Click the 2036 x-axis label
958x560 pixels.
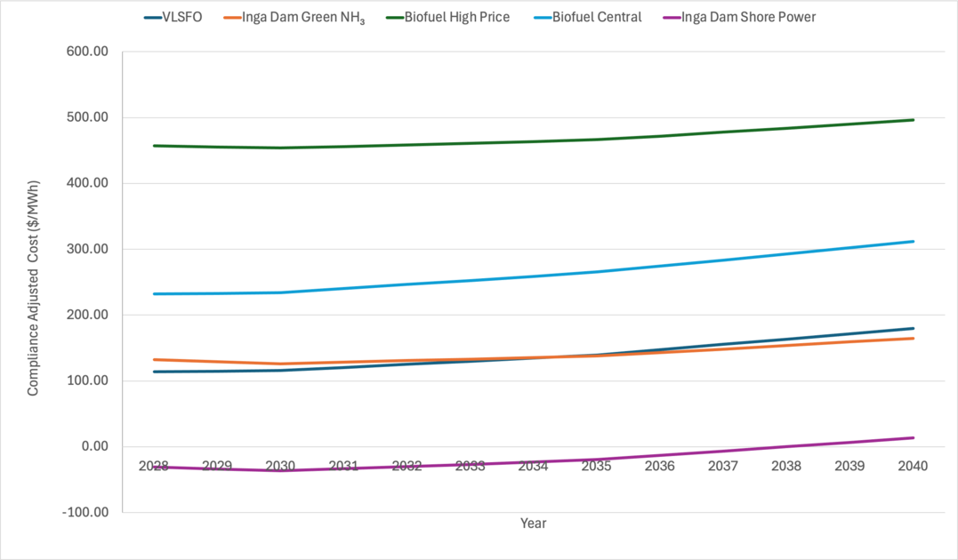[660, 466]
